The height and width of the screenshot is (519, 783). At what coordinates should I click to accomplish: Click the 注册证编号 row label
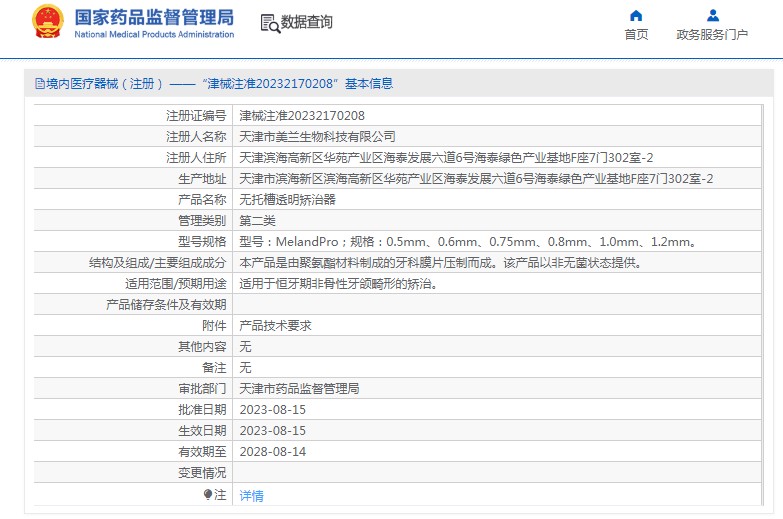[x=196, y=116]
